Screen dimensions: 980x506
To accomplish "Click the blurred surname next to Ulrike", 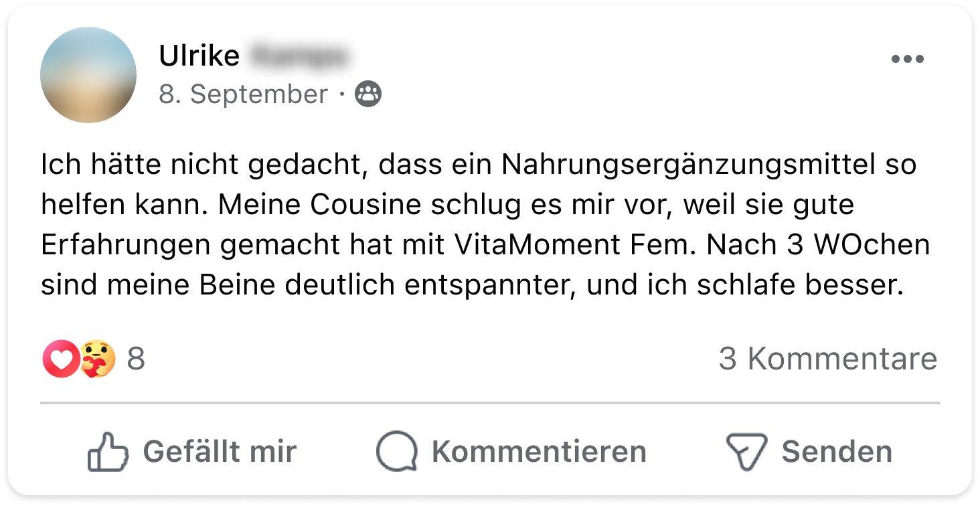I will tap(300, 56).
